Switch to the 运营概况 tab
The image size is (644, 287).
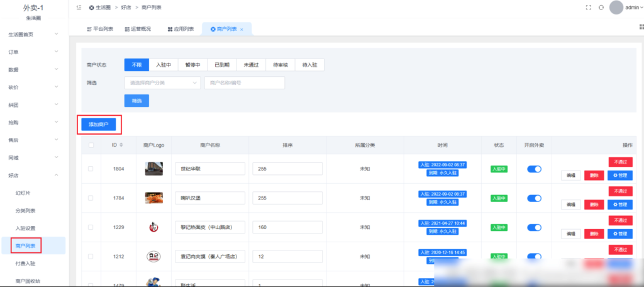138,29
